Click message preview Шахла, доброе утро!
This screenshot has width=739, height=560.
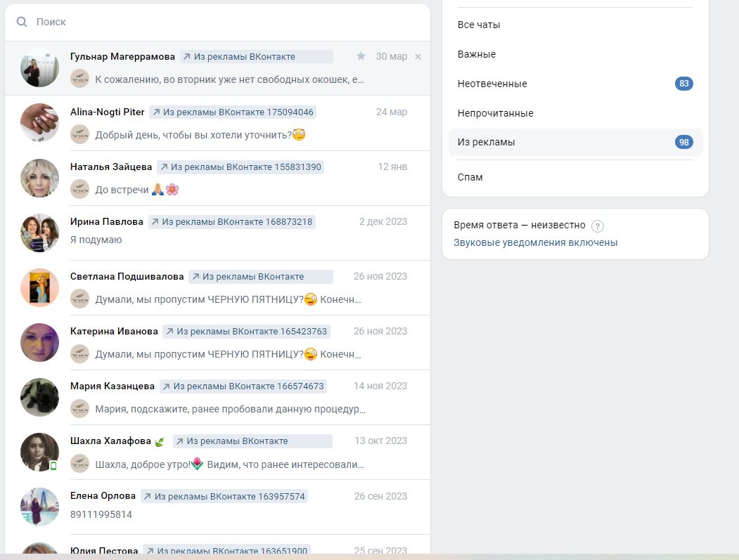229,464
